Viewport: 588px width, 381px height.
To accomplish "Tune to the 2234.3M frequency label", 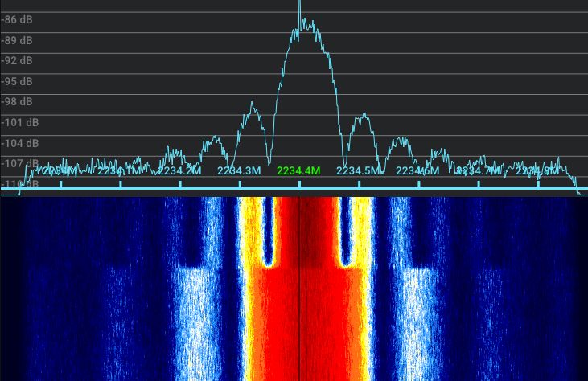I will pyautogui.click(x=239, y=170).
